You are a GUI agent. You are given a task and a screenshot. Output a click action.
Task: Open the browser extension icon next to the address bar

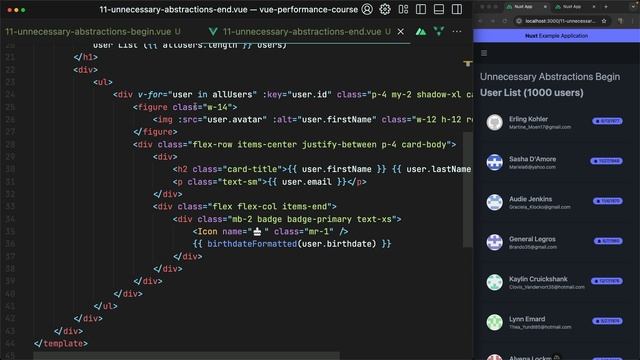point(620,21)
